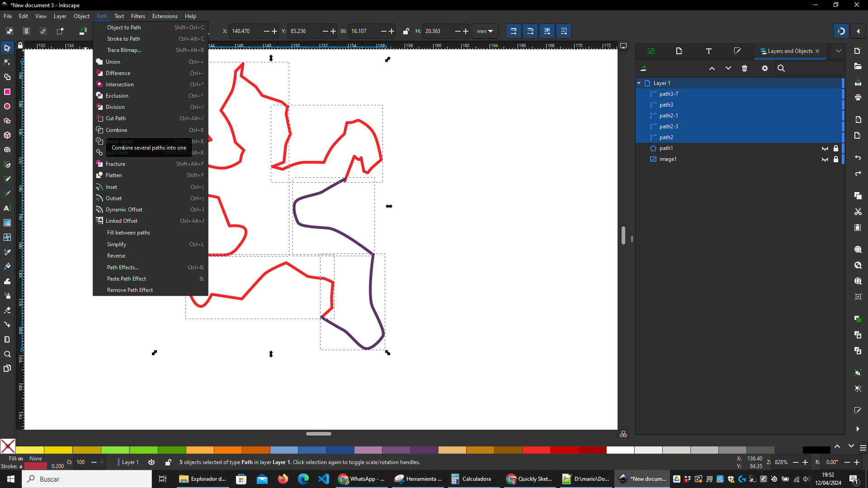Increase zoom with plus button

pos(806,462)
